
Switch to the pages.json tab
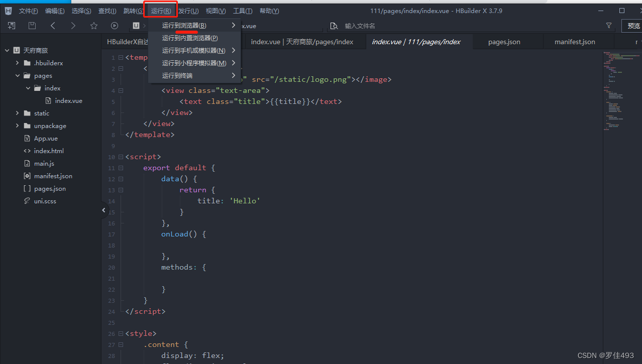(504, 42)
